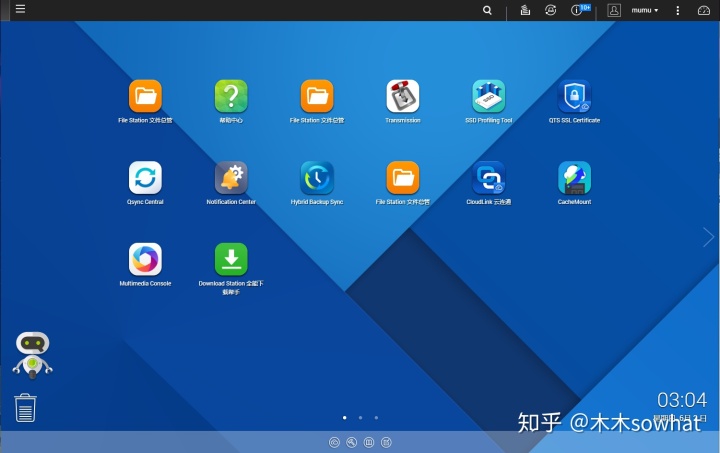Launch the Transmission app
720x453 pixels.
point(403,96)
